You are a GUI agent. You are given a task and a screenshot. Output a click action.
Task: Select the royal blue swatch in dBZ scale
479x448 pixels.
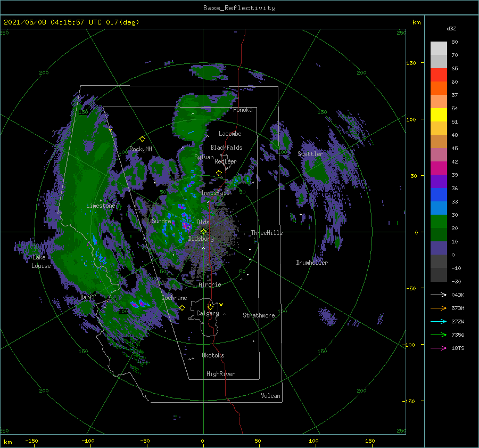click(x=439, y=194)
